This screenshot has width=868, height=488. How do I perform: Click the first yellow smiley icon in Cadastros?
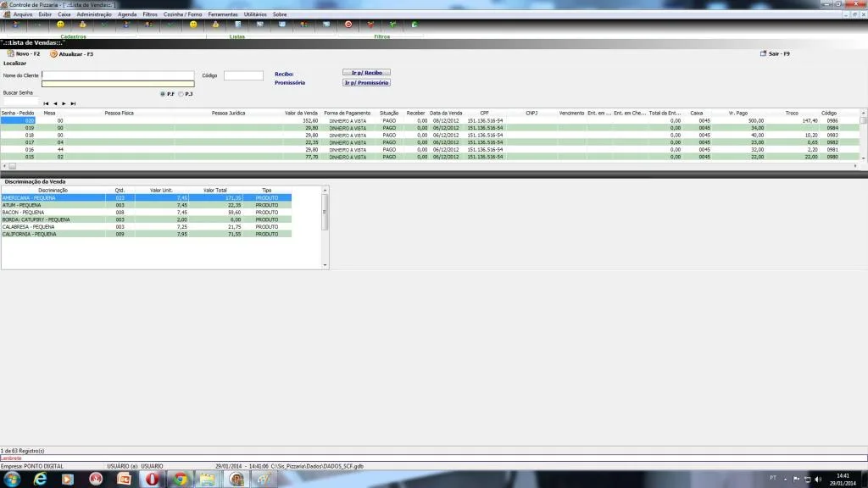(60, 25)
